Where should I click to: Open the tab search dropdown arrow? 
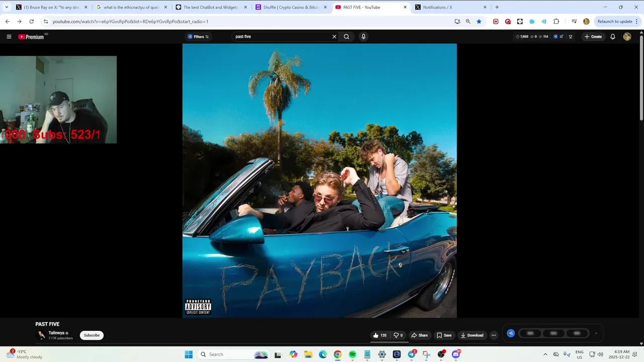(7, 7)
